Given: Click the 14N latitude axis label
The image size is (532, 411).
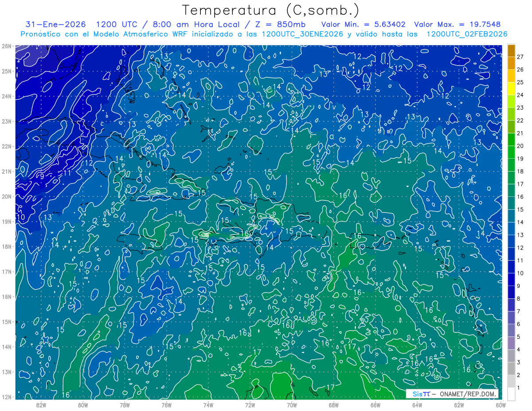Looking at the screenshot, I should 7,347.
